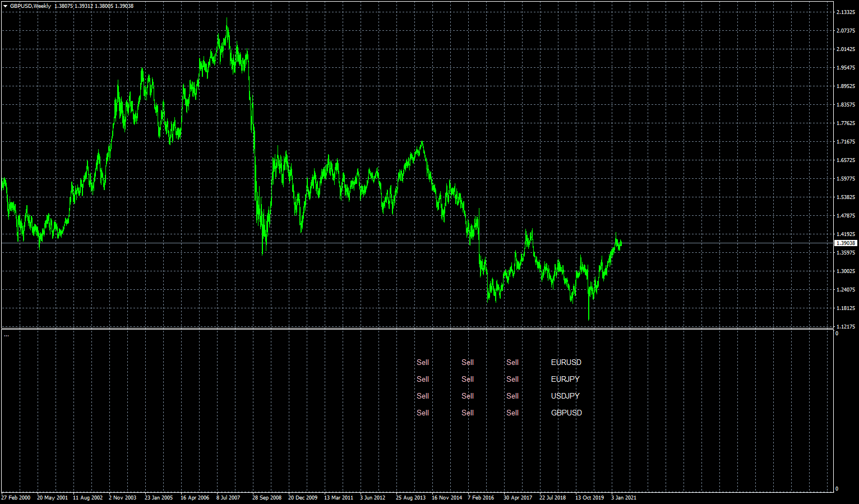The height and width of the screenshot is (504, 859).
Task: Click the 2 Nov 2003 date label
Action: click(x=123, y=497)
